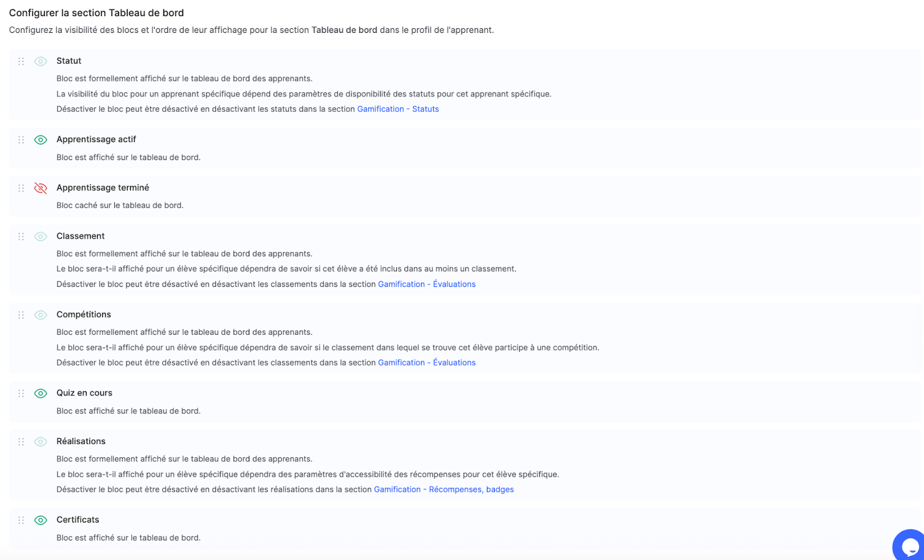The width and height of the screenshot is (924, 560).
Task: Click the faded eye icon beside Statut
Action: [x=40, y=61]
